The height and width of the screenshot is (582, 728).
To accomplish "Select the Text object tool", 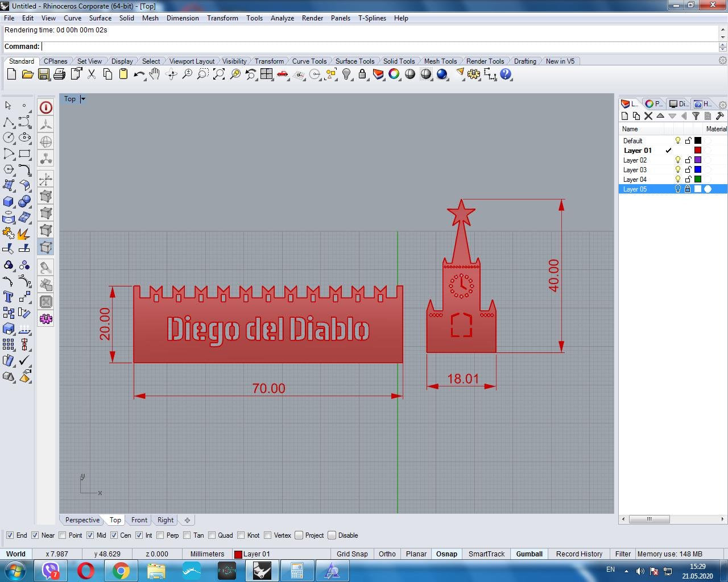I will [x=9, y=297].
